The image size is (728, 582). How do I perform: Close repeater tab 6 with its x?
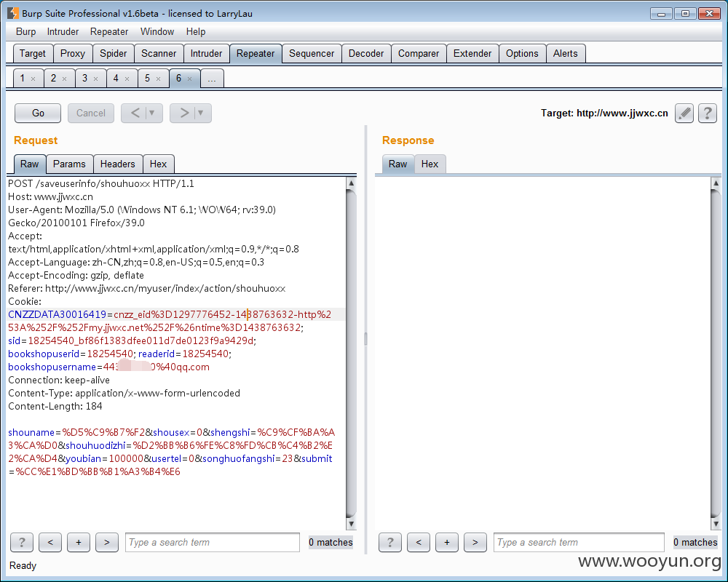(x=189, y=79)
